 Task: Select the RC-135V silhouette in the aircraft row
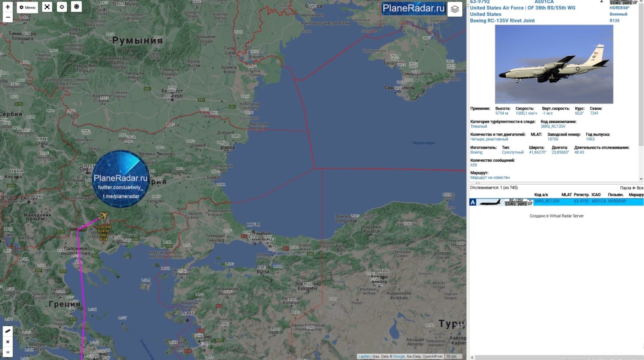tap(491, 202)
